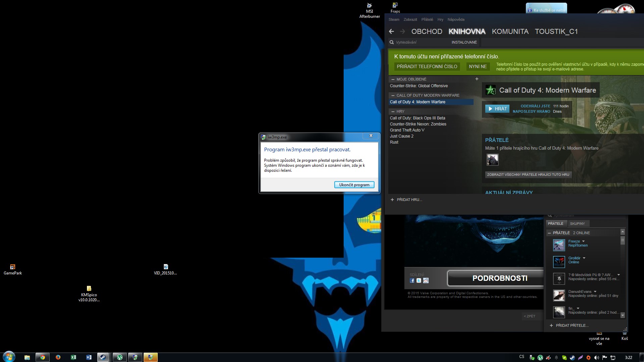
Task: Click the PODROBNOSTI button
Action: pyautogui.click(x=496, y=278)
